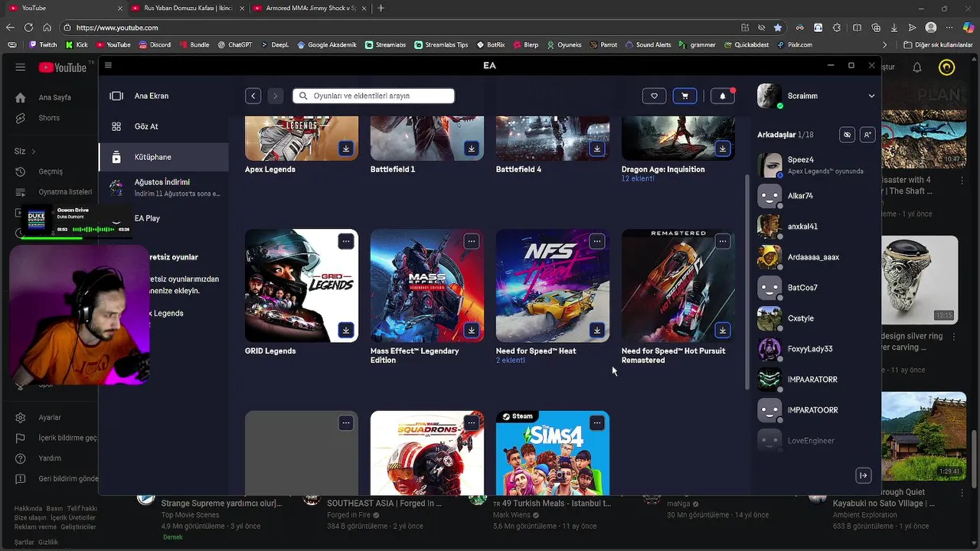980x551 pixels.
Task: Open the Mass Effect Legendary Edition cover
Action: coord(427,285)
